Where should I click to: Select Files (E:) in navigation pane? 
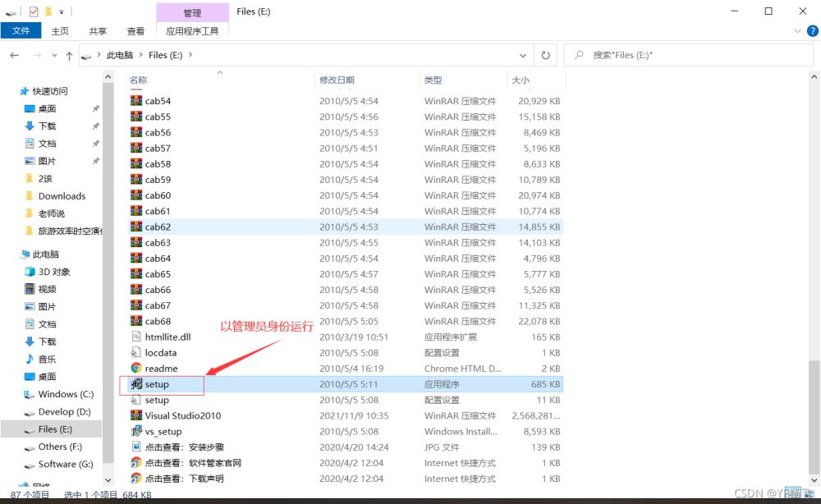[55, 428]
